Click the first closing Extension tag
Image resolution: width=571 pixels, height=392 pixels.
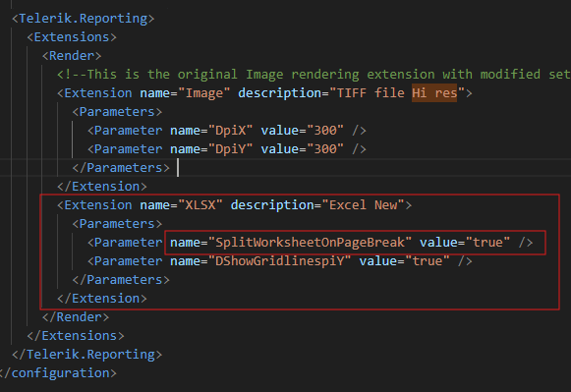(102, 187)
